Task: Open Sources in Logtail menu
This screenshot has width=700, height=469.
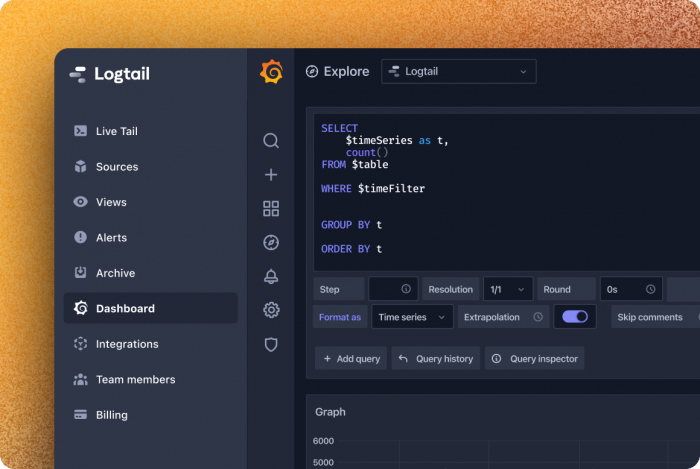Action: click(150, 166)
